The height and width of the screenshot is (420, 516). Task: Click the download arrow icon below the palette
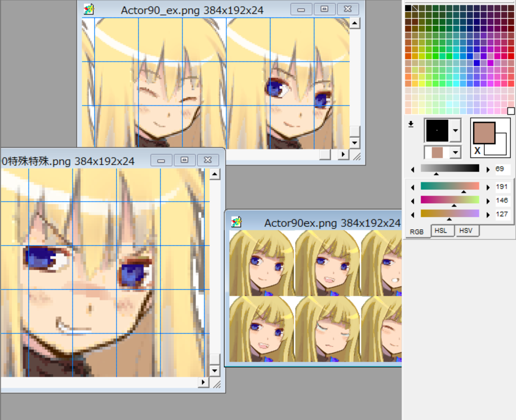point(411,124)
